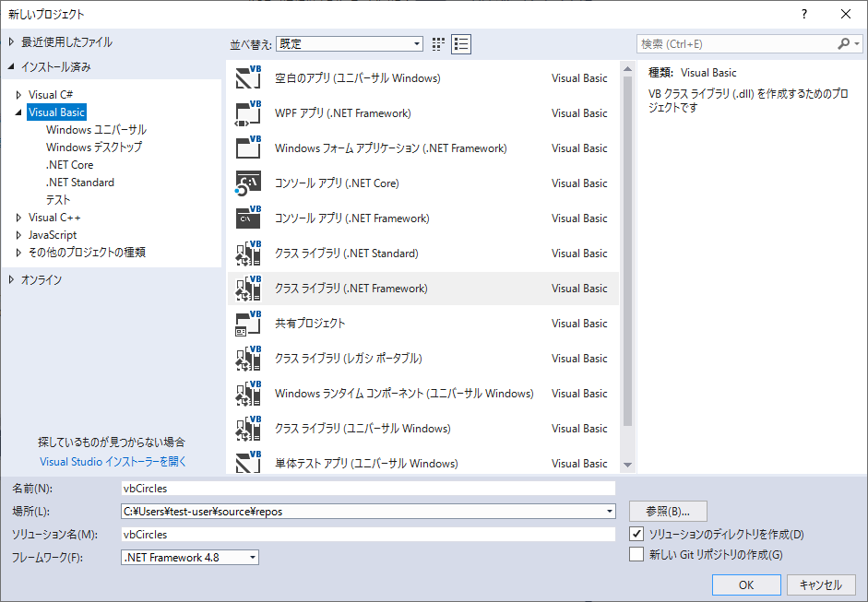This screenshot has height=602, width=868.
Task: Open the search options dropdown arrow
Action: pos(857,43)
